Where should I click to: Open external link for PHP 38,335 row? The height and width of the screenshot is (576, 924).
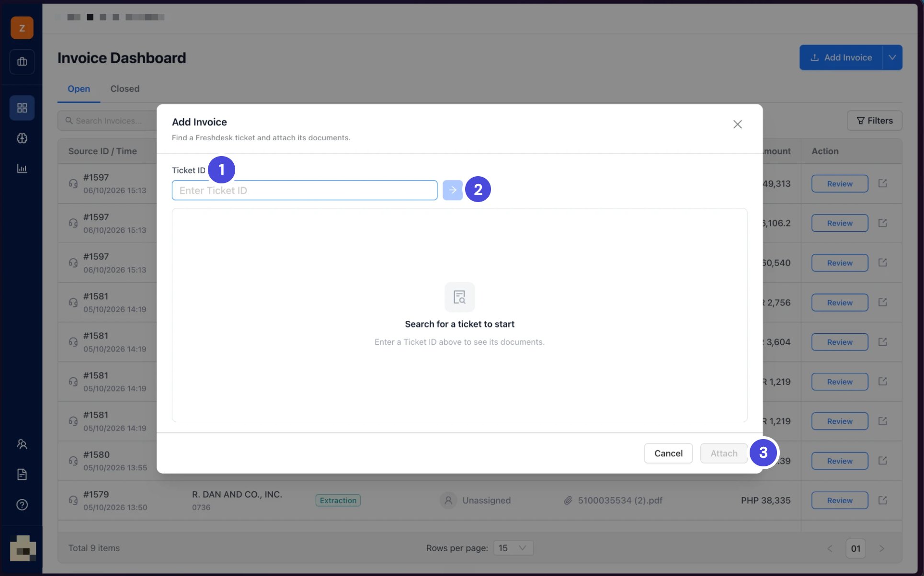(x=882, y=500)
